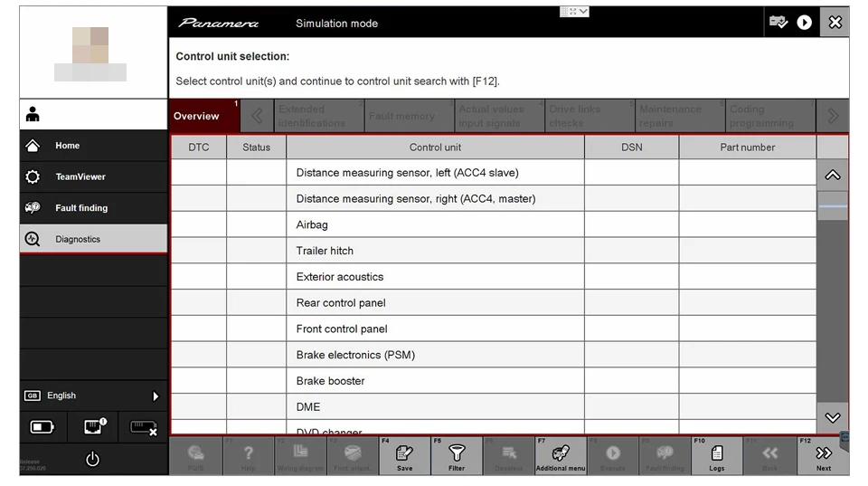The width and height of the screenshot is (868, 486).
Task: Click the network connection icon with alert
Action: (x=94, y=426)
